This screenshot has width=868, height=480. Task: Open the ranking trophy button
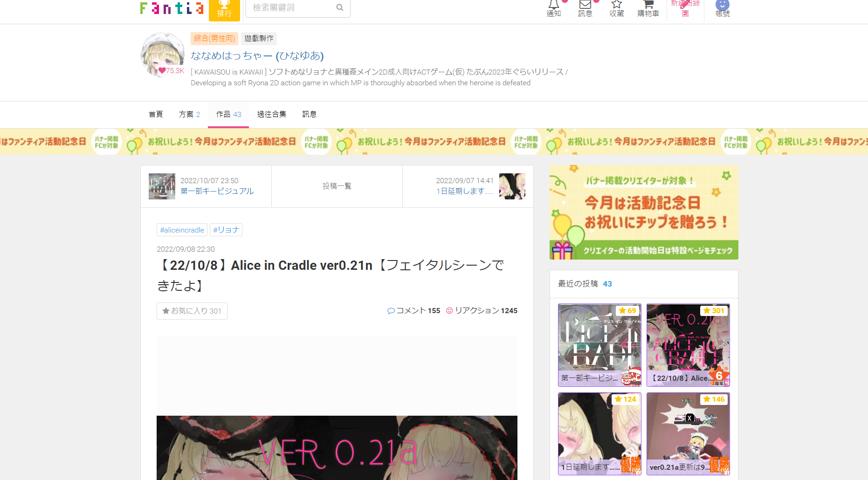point(224,9)
